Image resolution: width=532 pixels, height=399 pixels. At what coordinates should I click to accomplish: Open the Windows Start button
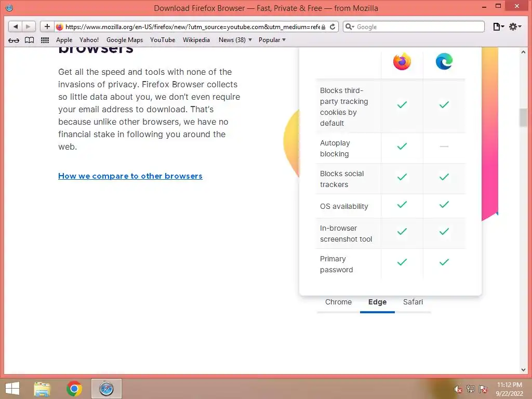(x=12, y=389)
